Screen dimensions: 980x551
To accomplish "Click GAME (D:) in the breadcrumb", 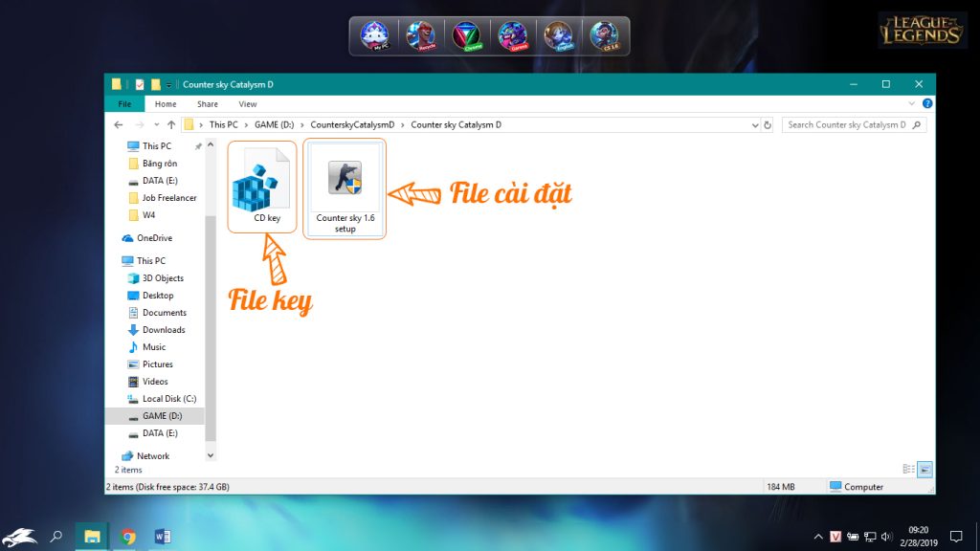I will pos(274,125).
